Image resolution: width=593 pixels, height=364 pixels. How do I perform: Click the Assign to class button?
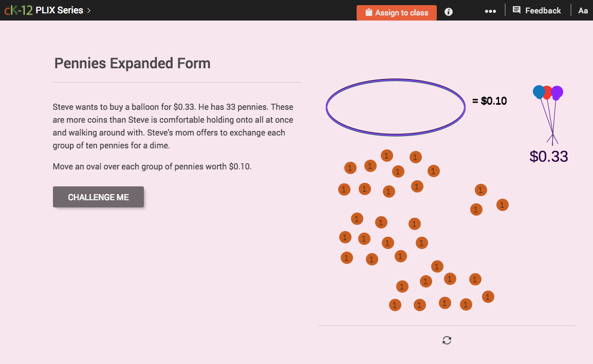[x=396, y=12]
